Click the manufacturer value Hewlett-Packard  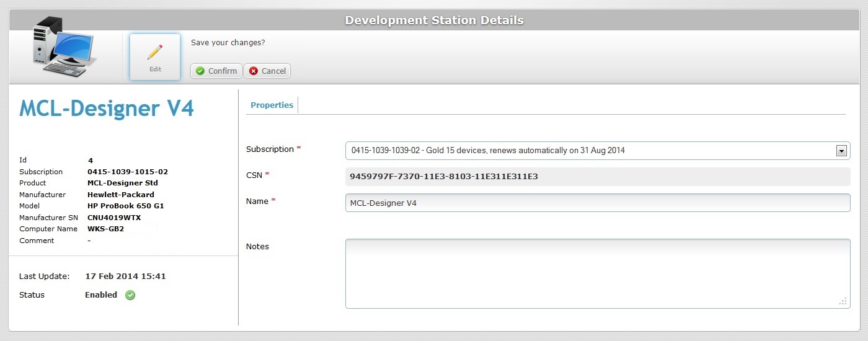click(121, 195)
